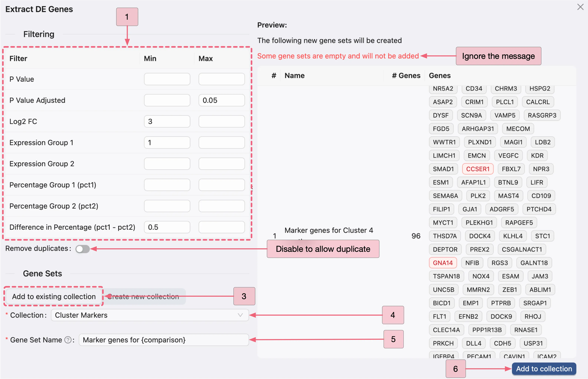Click the Percentage Group 2 max field
This screenshot has height=379, width=588.
pos(221,206)
